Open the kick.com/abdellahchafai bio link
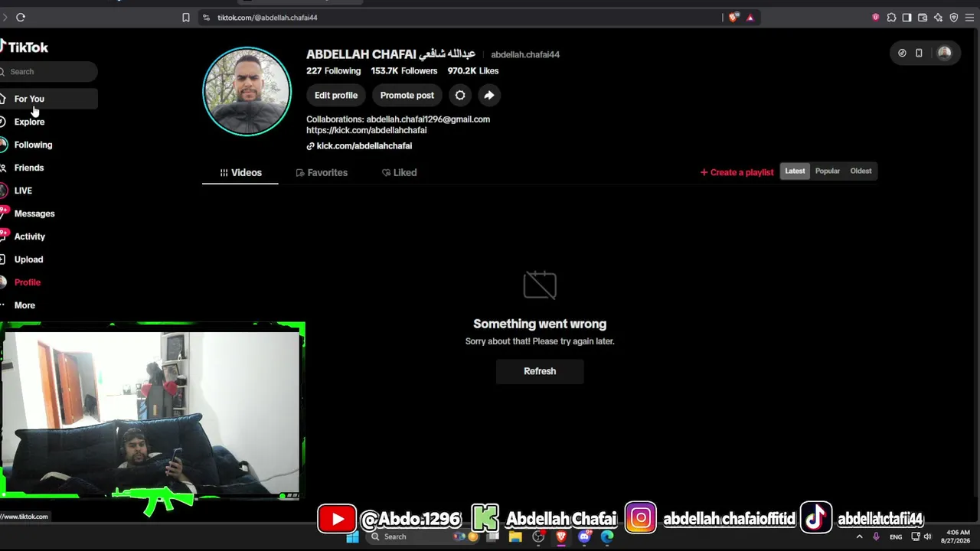The width and height of the screenshot is (980, 551). [x=359, y=145]
